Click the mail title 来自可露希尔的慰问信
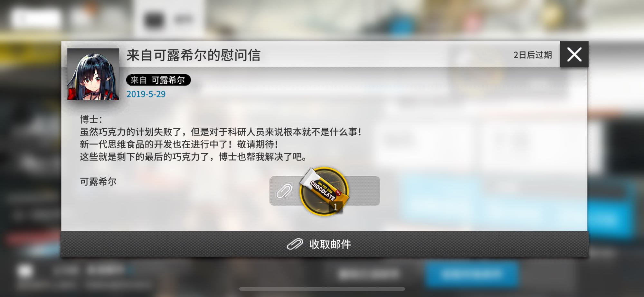This screenshot has height=297, width=644. pos(193,55)
